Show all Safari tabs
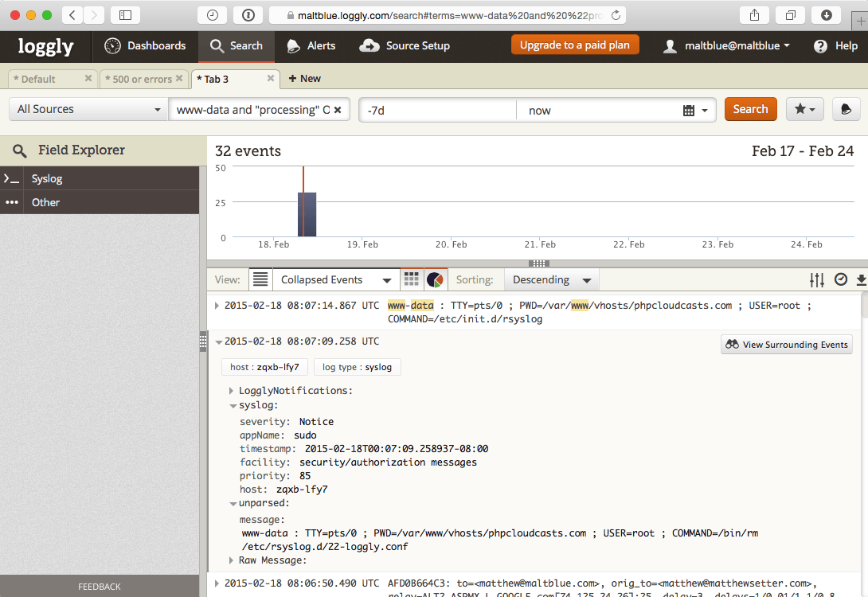 [x=791, y=15]
